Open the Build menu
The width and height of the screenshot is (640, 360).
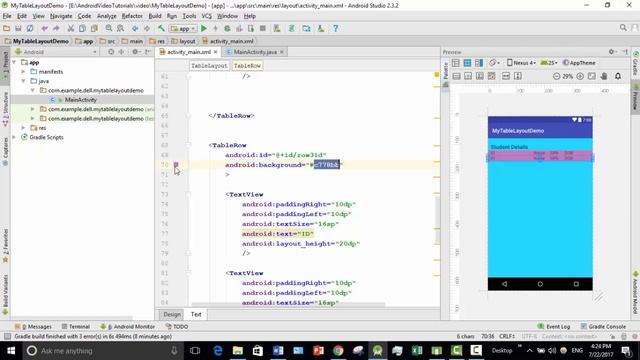155,16
